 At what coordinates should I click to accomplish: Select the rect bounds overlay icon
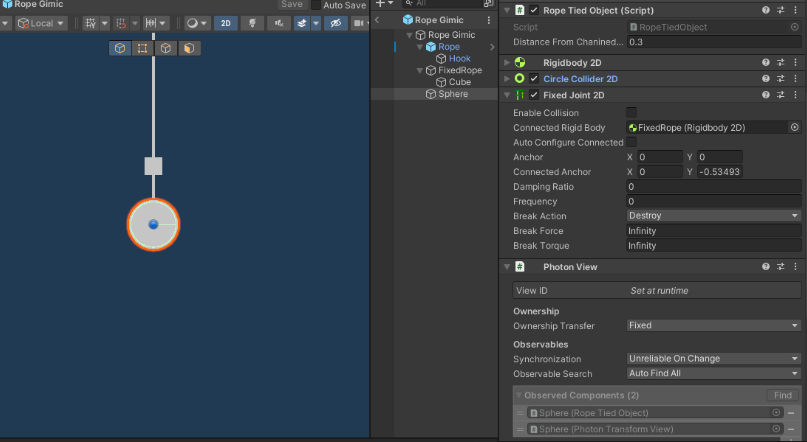pos(143,48)
